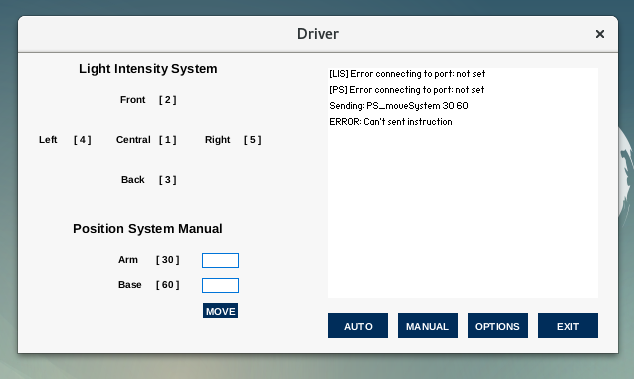Image resolution: width=634 pixels, height=379 pixels.
Task: Click the Driver window title
Action: tap(318, 34)
